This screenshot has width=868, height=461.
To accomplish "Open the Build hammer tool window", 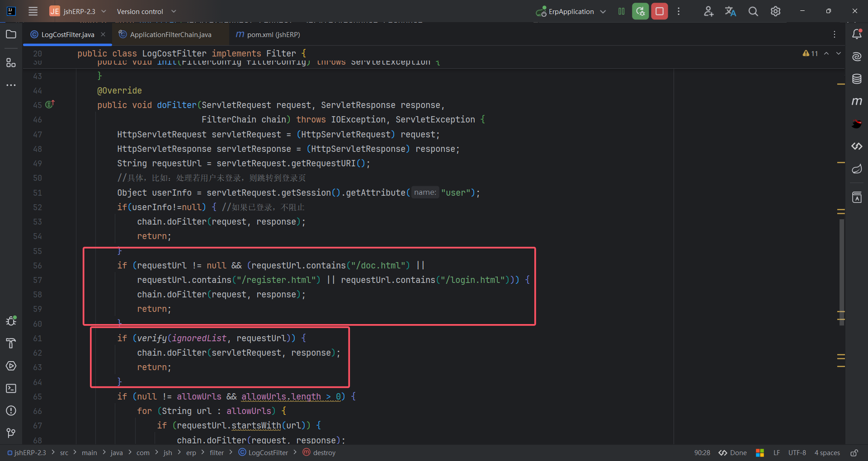I will pos(11,343).
